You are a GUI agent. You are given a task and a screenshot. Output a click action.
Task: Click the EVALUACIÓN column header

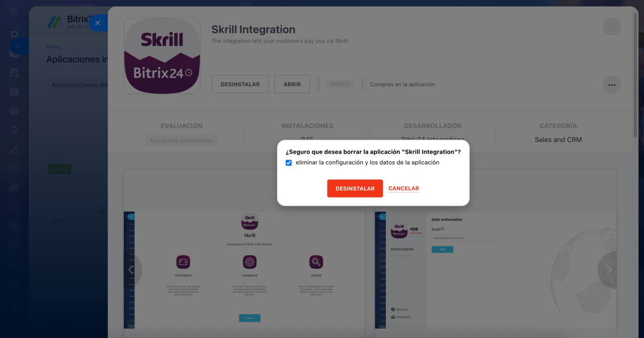182,126
